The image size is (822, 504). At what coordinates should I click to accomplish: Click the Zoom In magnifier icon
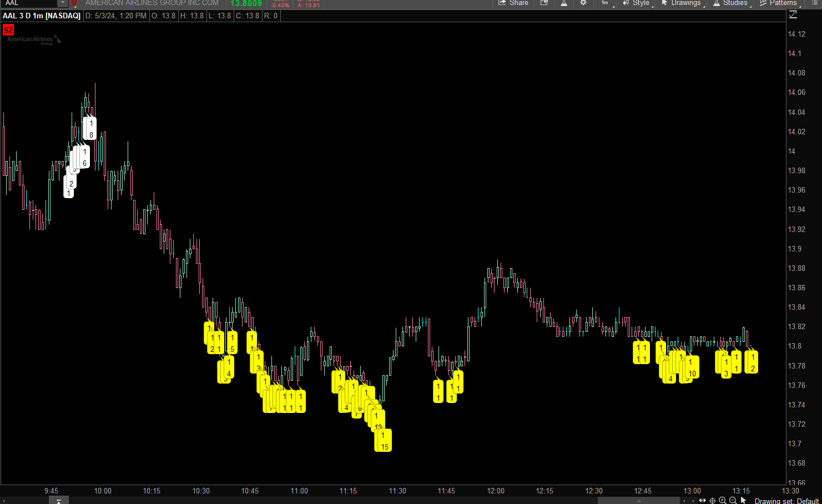click(x=723, y=501)
